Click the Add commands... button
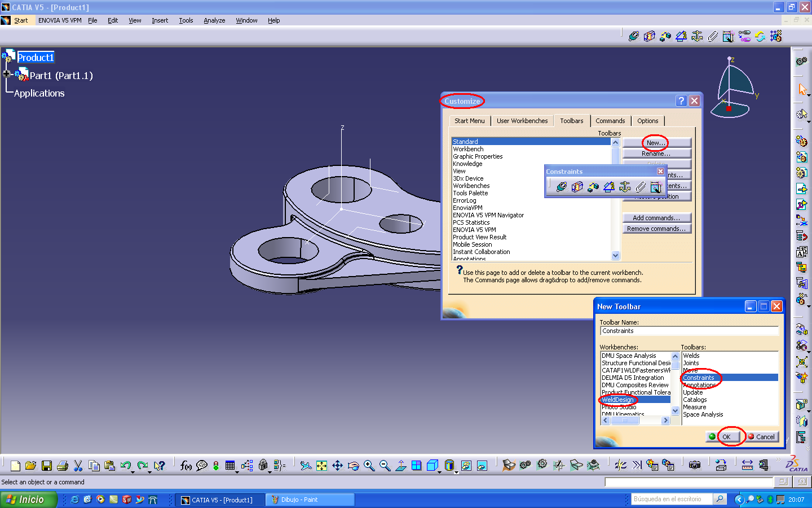This screenshot has height=508, width=812. (656, 218)
